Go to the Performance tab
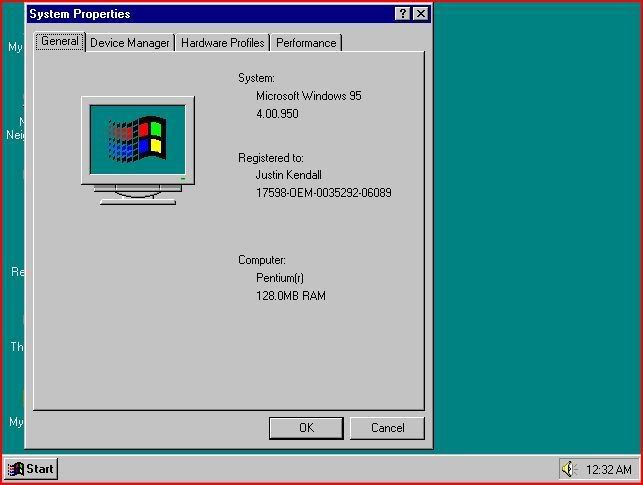 click(x=306, y=43)
